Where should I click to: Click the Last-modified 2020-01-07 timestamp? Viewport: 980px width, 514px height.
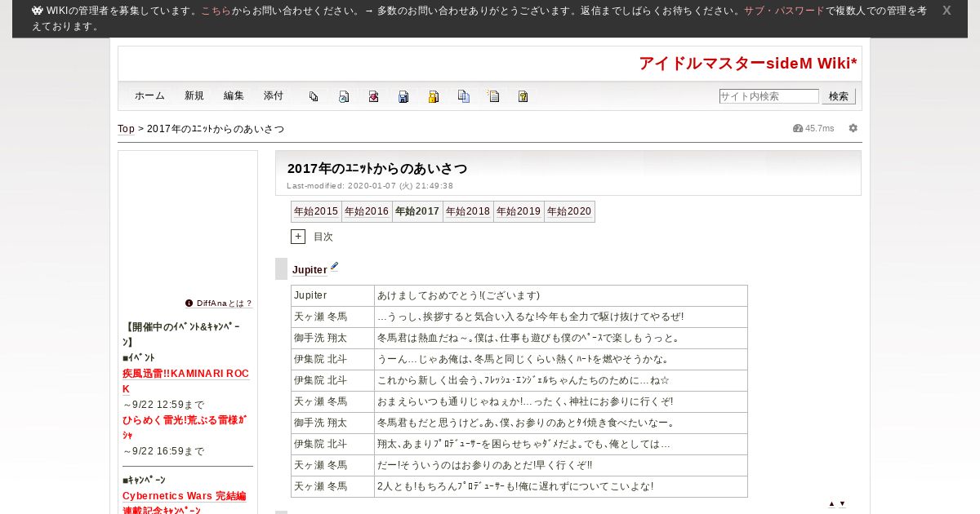(x=370, y=186)
